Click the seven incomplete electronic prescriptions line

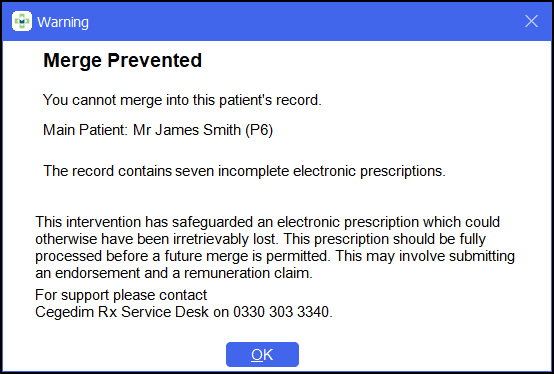click(244, 171)
